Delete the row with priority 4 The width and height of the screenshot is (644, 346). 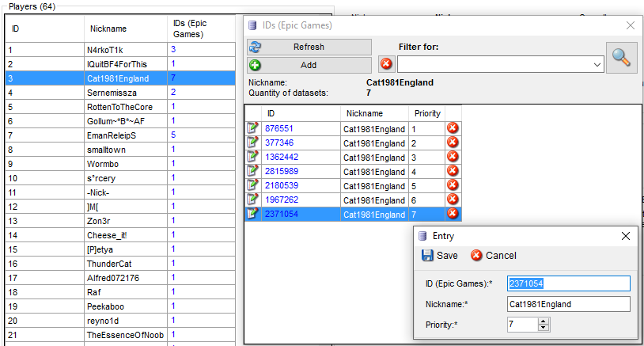tap(453, 171)
